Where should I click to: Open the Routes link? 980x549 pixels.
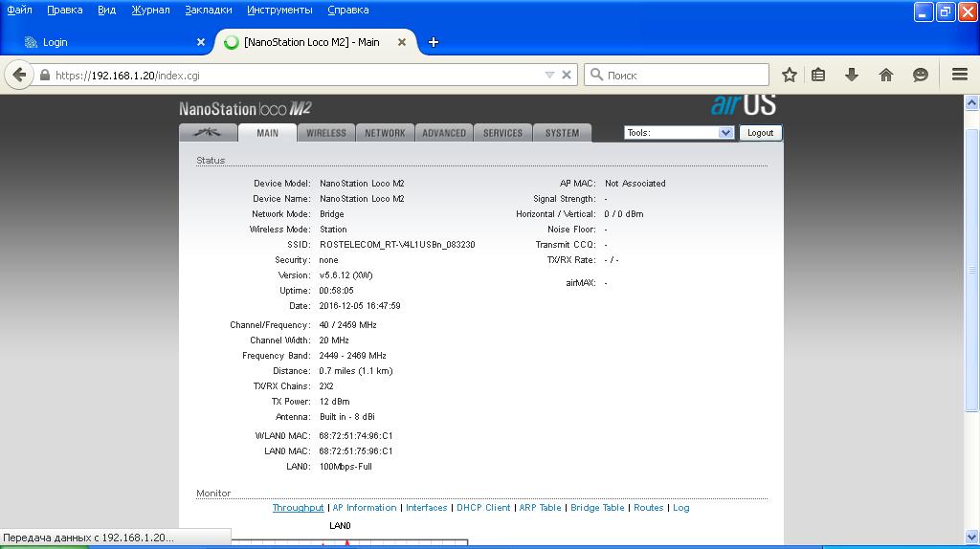(x=648, y=508)
